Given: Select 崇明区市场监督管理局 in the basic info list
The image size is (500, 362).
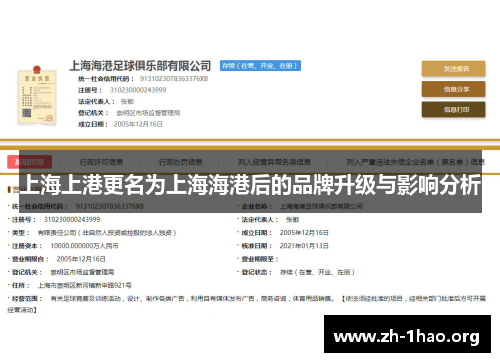Looking at the screenshot, I should [82, 272].
